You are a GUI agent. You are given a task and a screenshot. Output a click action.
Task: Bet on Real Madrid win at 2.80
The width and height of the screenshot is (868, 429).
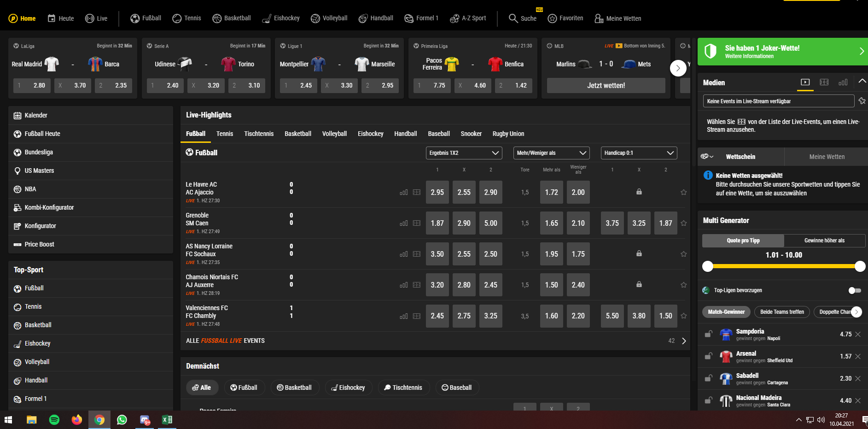pyautogui.click(x=32, y=85)
